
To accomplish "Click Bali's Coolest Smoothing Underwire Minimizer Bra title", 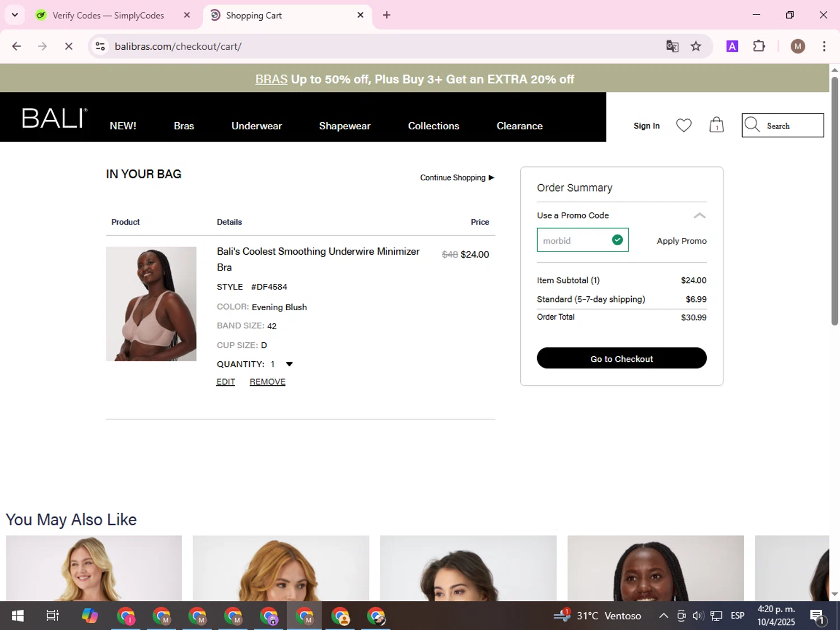I will click(x=318, y=259).
